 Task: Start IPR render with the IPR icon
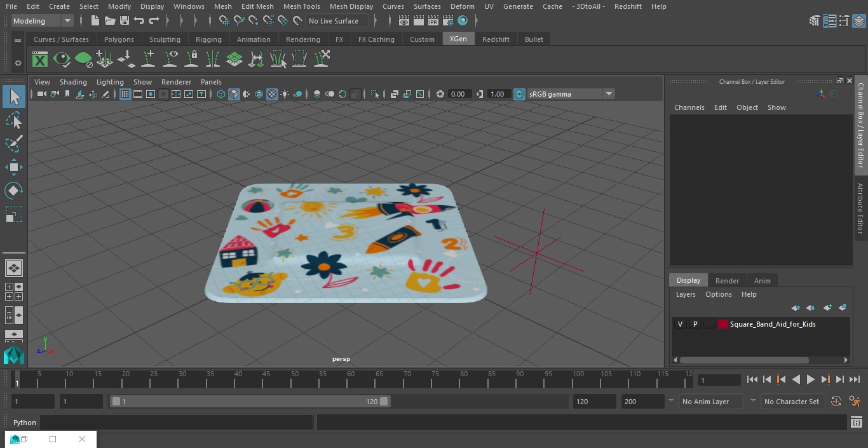[433, 21]
